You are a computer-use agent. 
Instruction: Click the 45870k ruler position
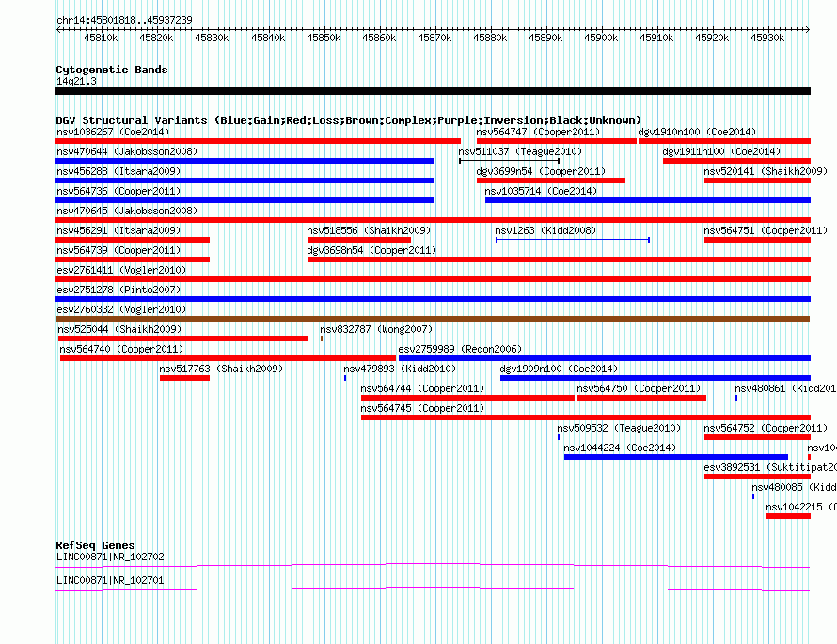pyautogui.click(x=434, y=38)
